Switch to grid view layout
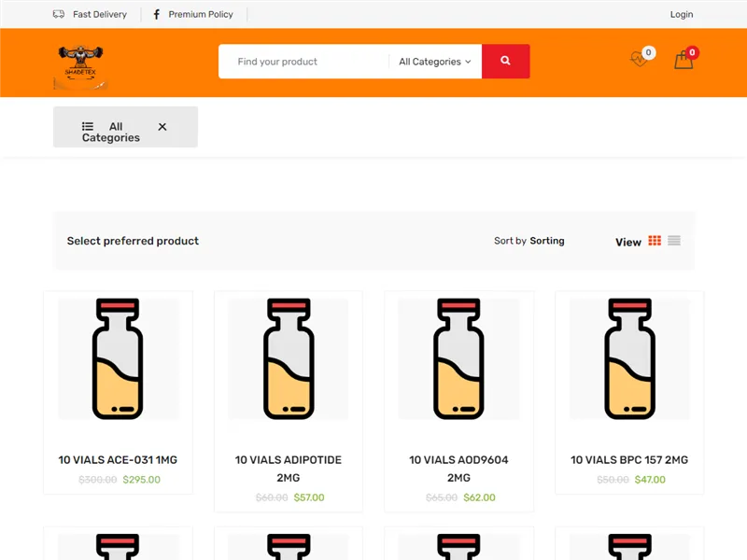Viewport: 747px width, 560px height. [655, 241]
